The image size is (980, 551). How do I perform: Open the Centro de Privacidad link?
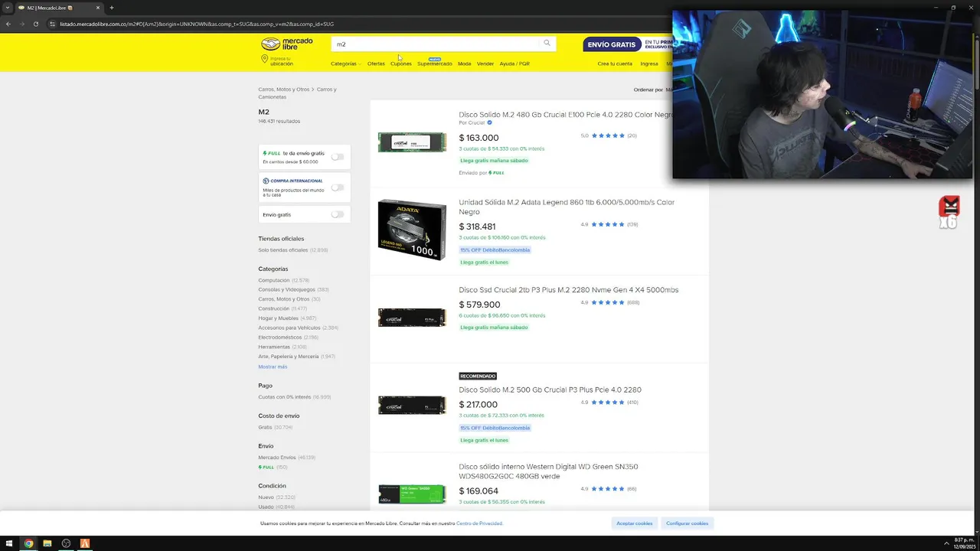pos(479,523)
